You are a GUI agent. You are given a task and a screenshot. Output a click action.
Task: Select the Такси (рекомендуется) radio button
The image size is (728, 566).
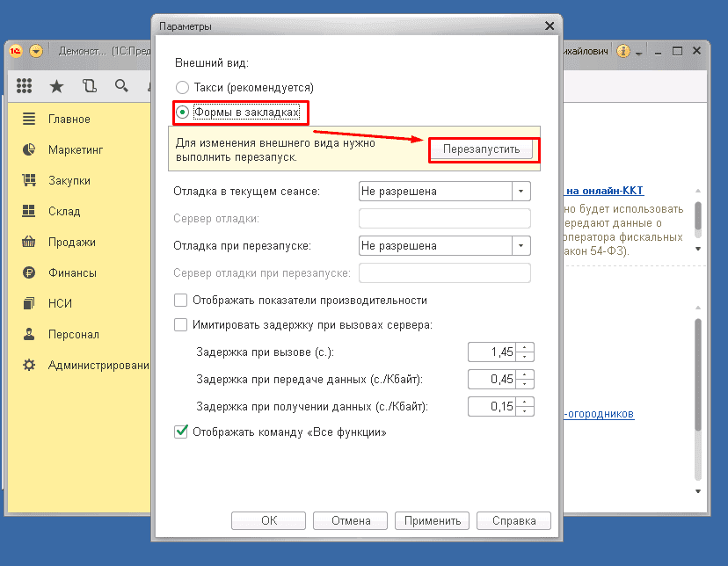[182, 88]
